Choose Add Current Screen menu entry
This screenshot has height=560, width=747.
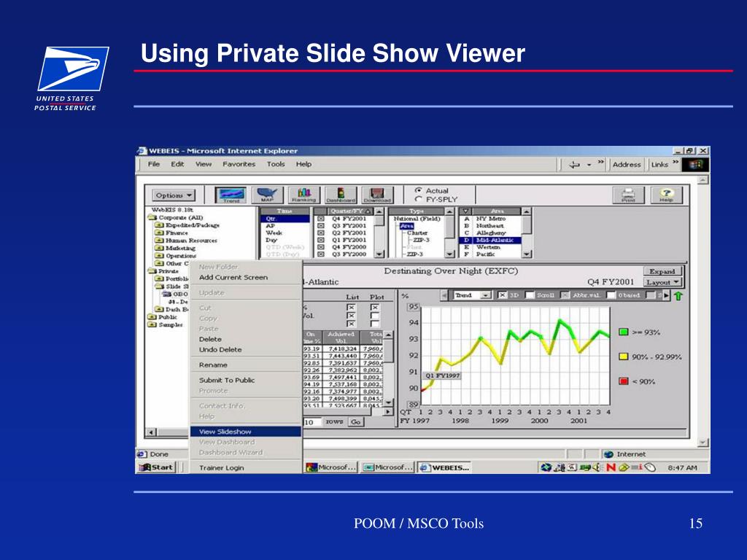233,277
